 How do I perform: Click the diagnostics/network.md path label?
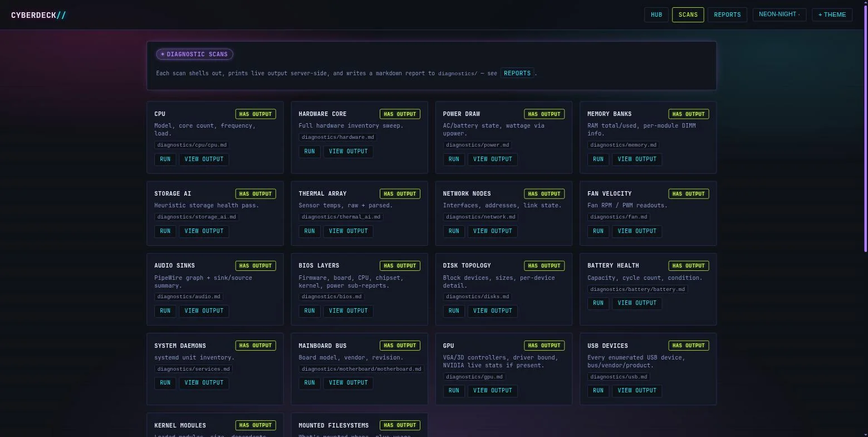point(480,217)
